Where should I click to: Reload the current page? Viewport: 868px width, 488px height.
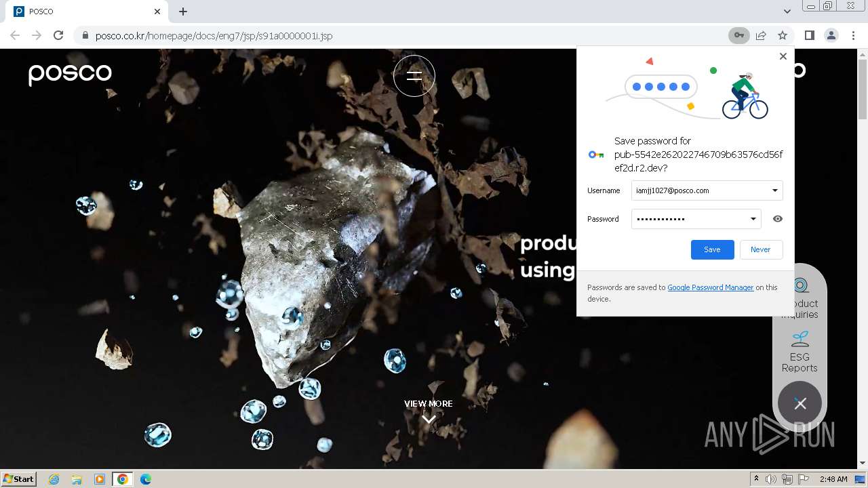pyautogui.click(x=58, y=35)
